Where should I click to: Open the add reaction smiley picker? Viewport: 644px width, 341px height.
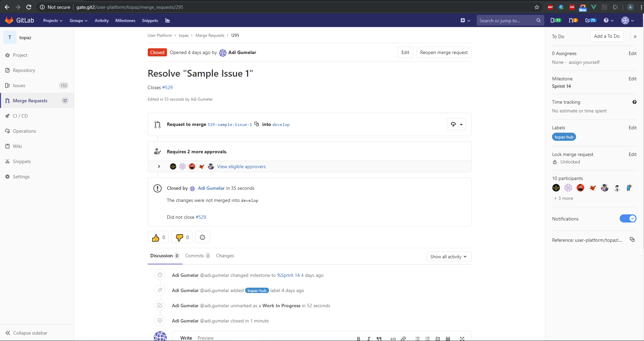(202, 237)
